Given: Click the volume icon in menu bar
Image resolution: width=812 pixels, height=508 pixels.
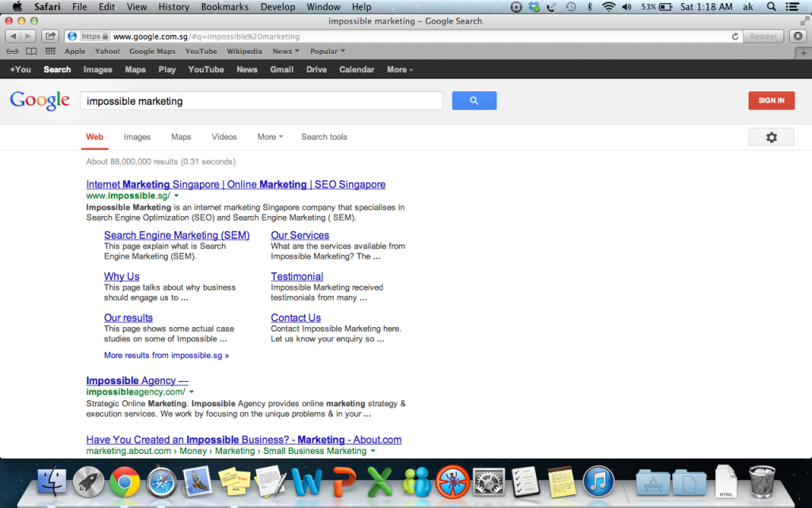Looking at the screenshot, I should [x=626, y=6].
